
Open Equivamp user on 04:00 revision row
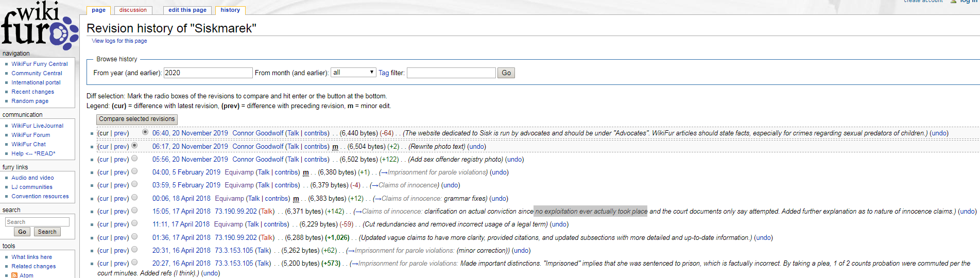coord(239,172)
